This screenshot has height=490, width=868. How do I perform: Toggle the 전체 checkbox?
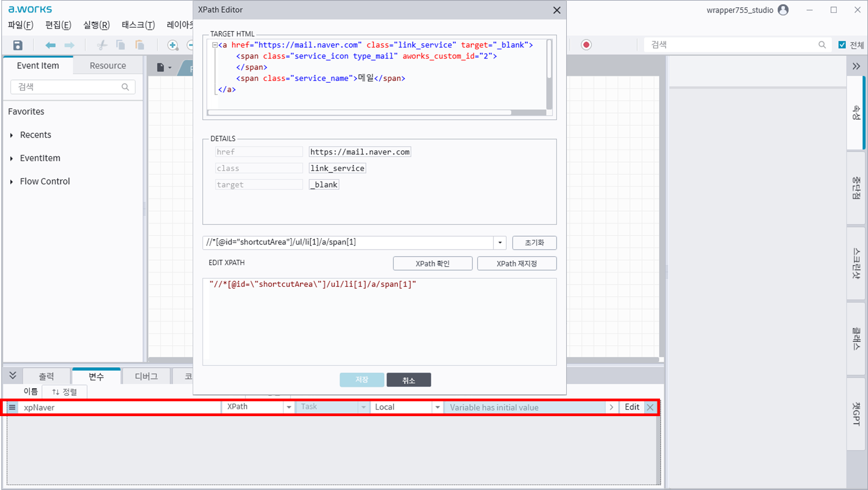click(x=842, y=45)
